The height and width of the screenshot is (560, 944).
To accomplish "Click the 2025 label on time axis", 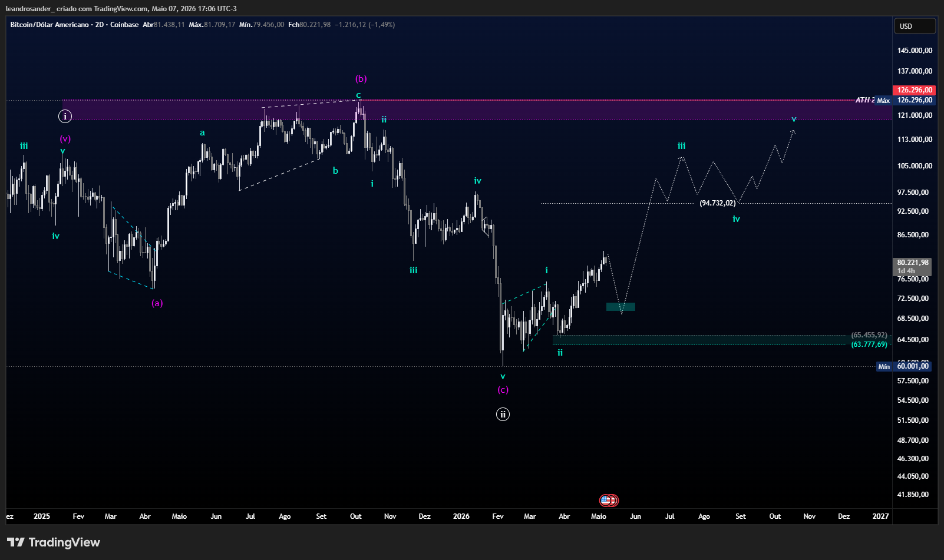I will [x=42, y=516].
